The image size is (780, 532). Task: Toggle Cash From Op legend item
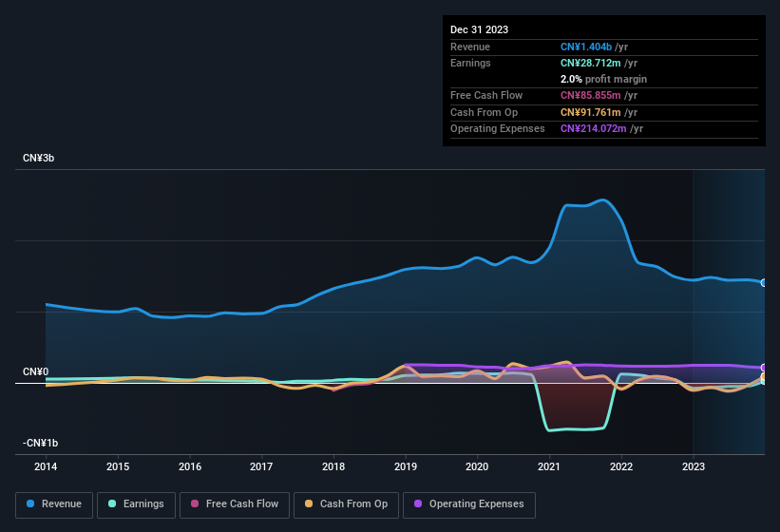tap(346, 504)
